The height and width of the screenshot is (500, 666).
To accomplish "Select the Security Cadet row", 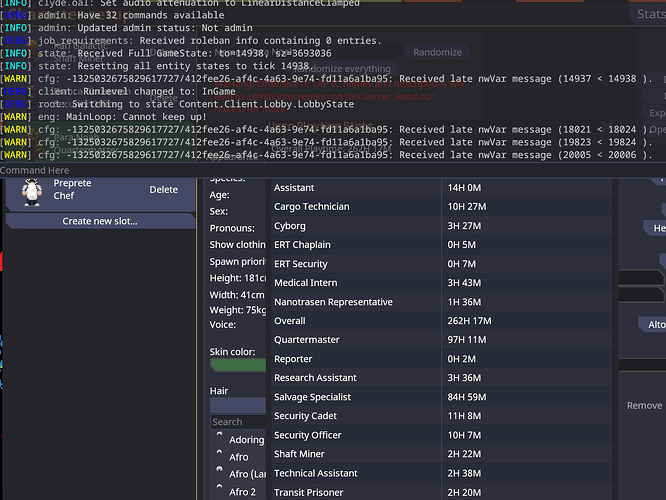I will pyautogui.click(x=442, y=416).
